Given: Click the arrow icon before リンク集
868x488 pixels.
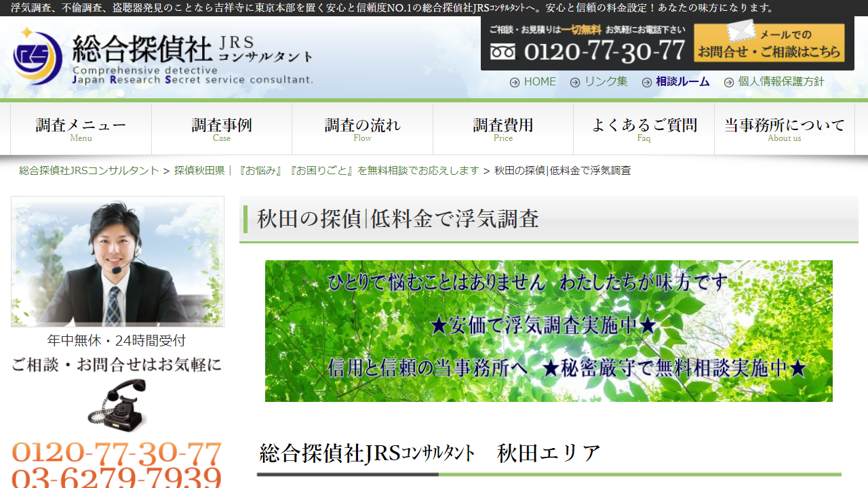Looking at the screenshot, I should point(576,81).
